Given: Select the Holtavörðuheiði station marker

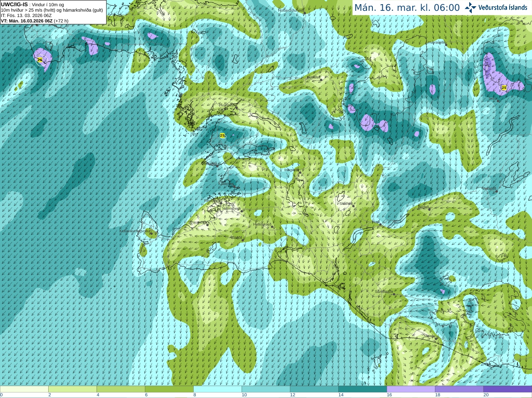Looking at the screenshot, I should 304,13.
